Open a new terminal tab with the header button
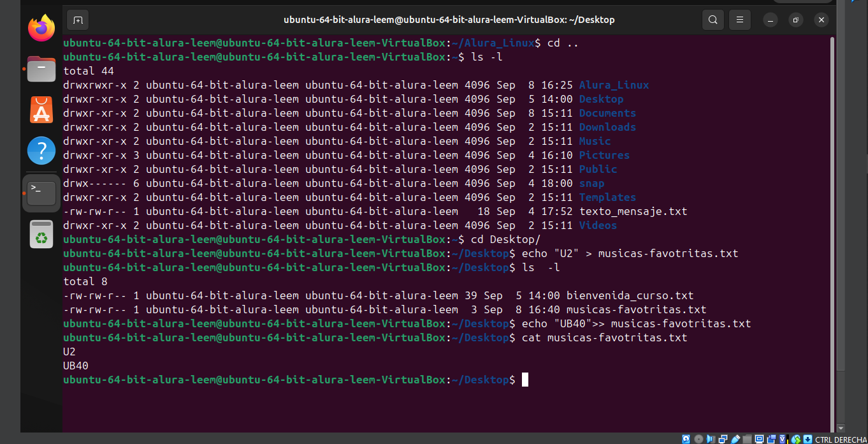The width and height of the screenshot is (868, 444). point(78,20)
